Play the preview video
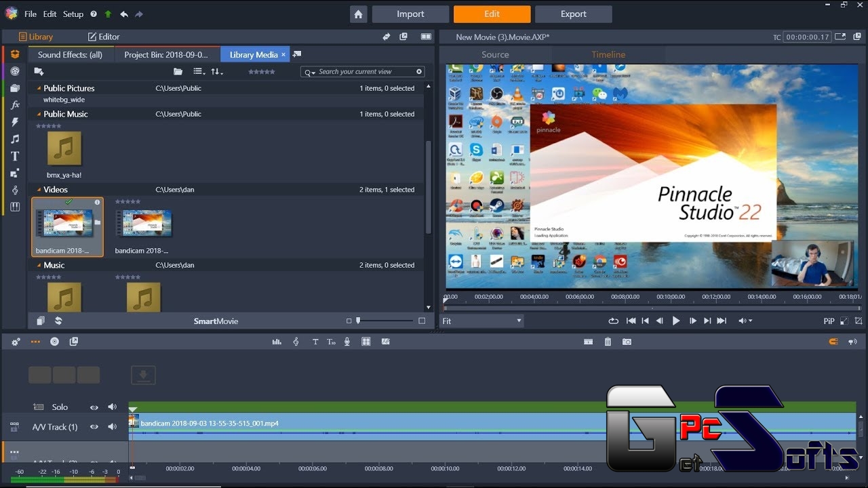 pos(676,321)
